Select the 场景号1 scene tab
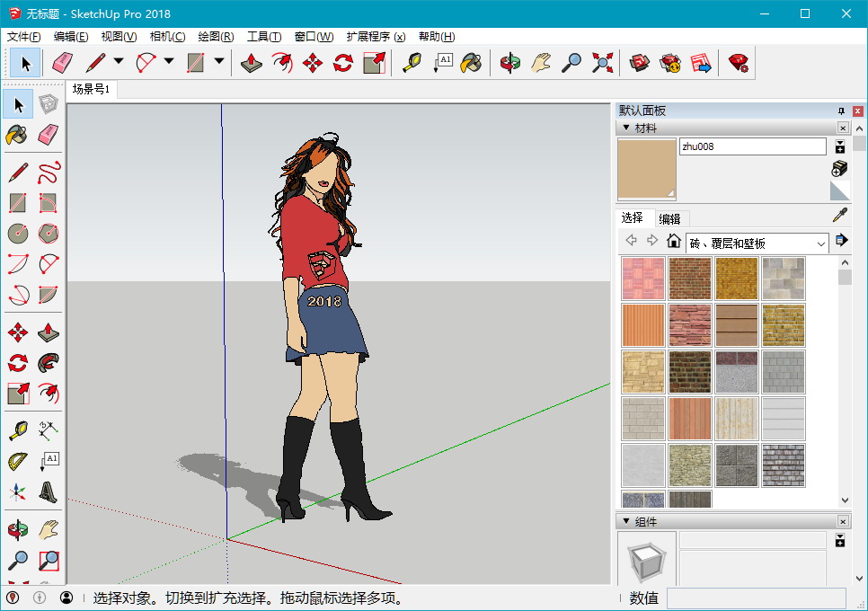Image resolution: width=868 pixels, height=611 pixels. 92,89
